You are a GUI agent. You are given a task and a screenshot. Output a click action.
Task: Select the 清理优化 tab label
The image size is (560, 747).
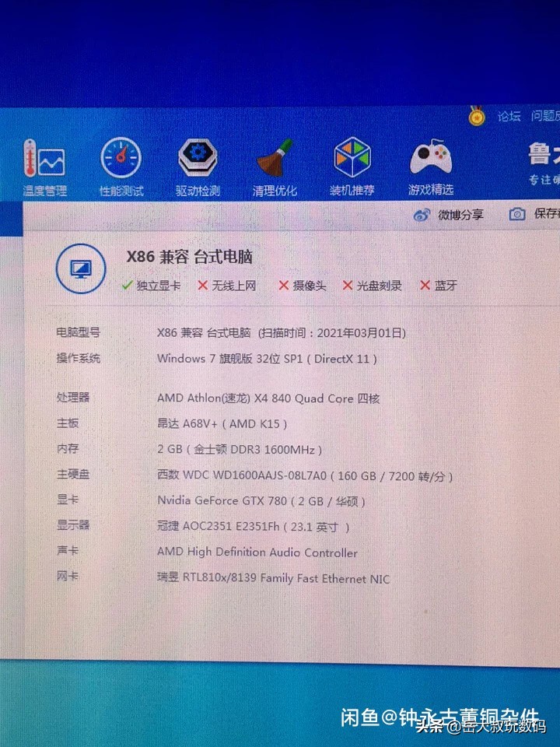pyautogui.click(x=275, y=191)
